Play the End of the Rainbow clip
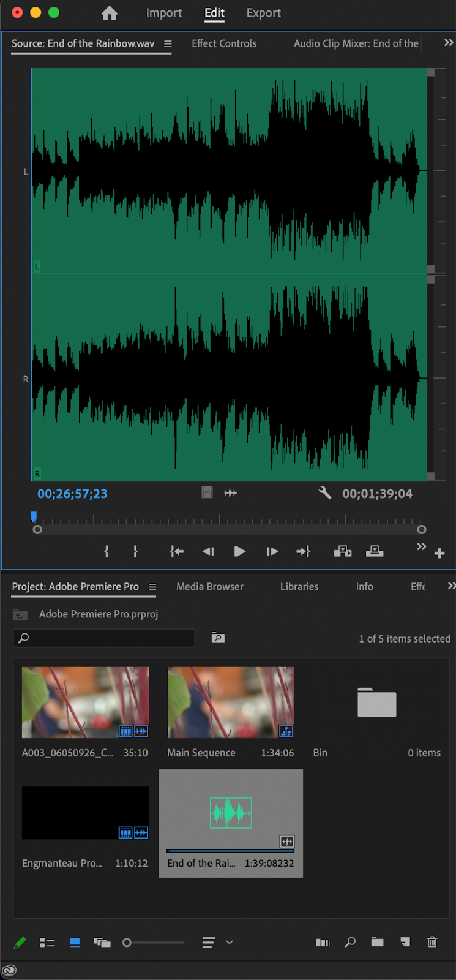456x980 pixels. pyautogui.click(x=240, y=552)
